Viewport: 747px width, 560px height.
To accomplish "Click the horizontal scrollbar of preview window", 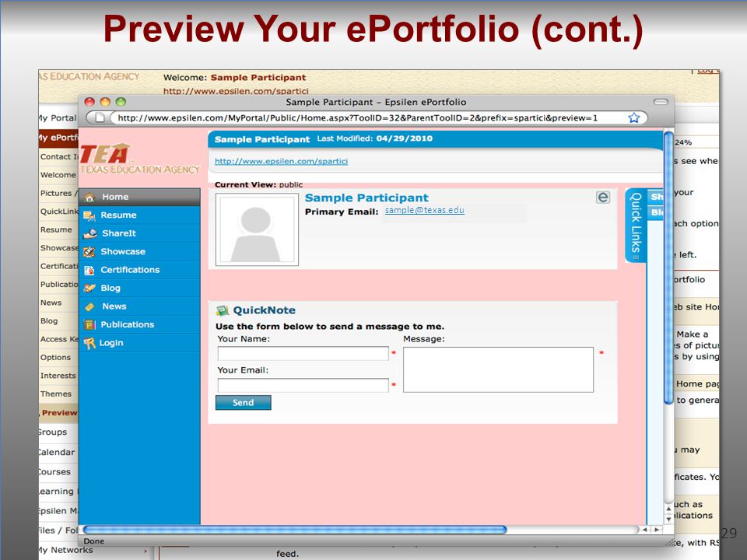I will click(x=294, y=530).
